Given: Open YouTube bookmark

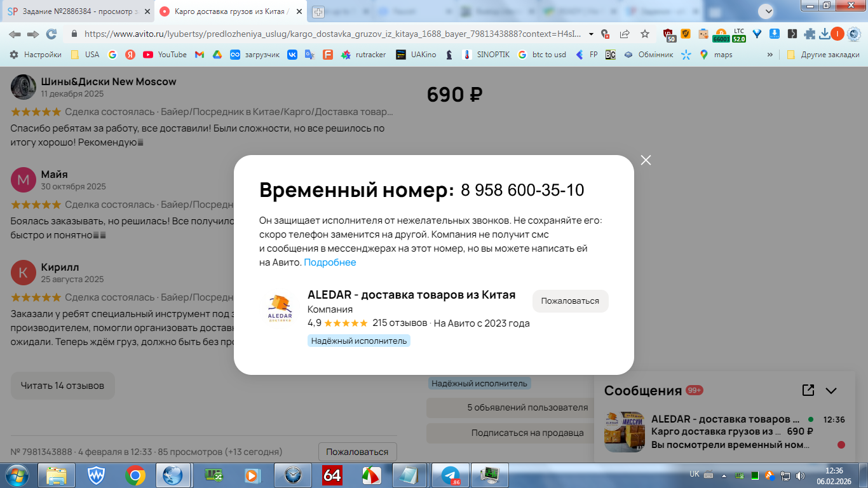Looking at the screenshot, I should point(165,55).
